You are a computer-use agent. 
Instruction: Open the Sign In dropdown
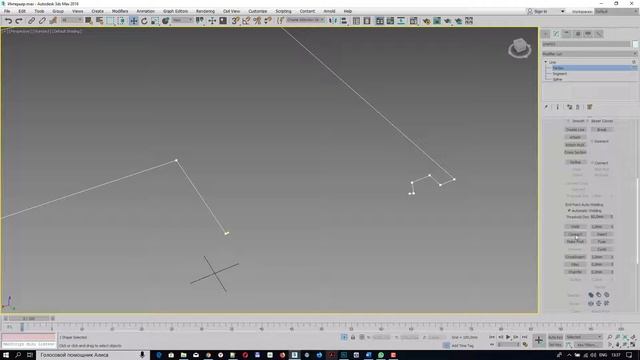[x=546, y=11]
